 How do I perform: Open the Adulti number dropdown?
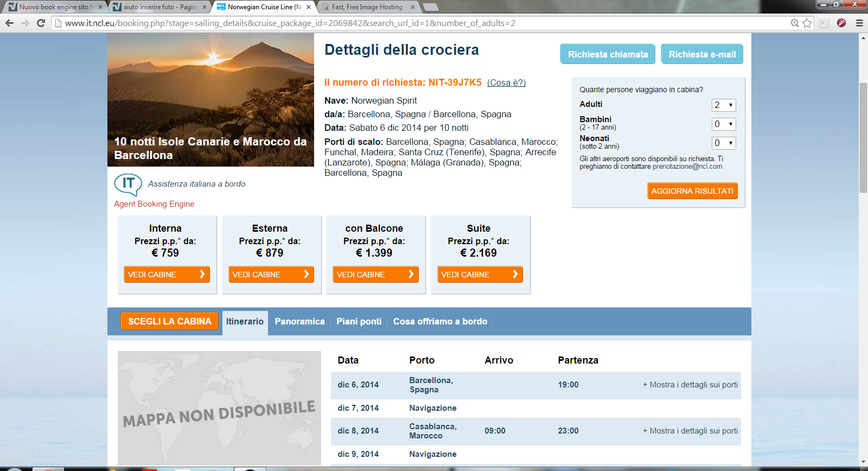coord(724,105)
